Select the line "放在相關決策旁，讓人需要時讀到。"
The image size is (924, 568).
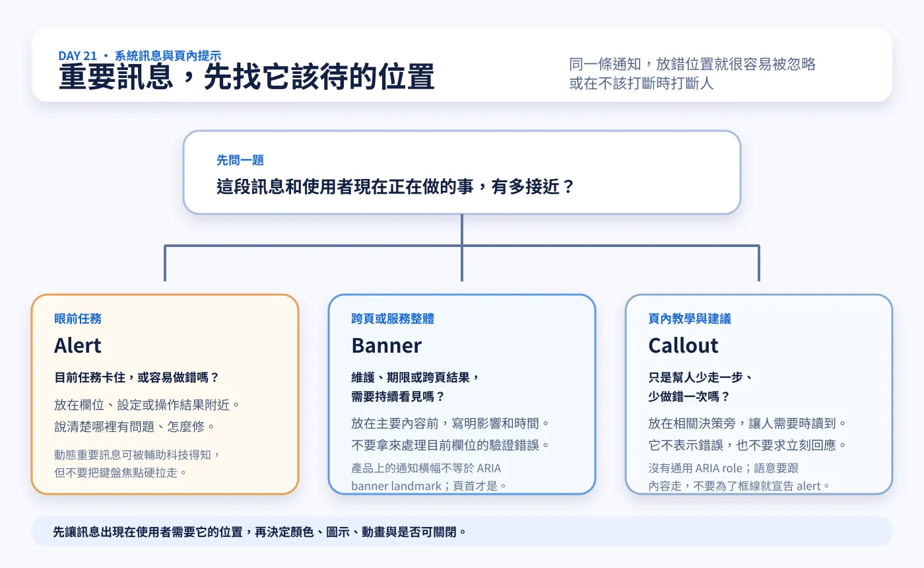pos(748,423)
